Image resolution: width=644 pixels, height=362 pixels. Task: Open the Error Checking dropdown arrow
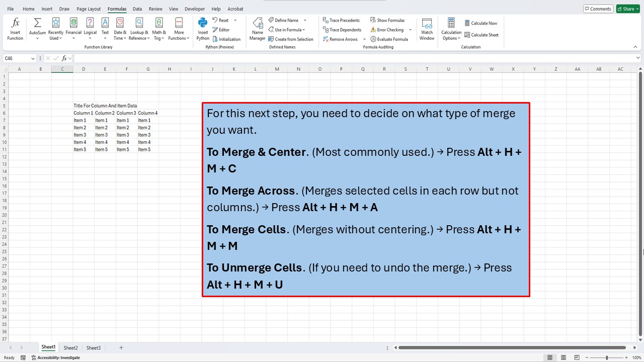pos(410,30)
